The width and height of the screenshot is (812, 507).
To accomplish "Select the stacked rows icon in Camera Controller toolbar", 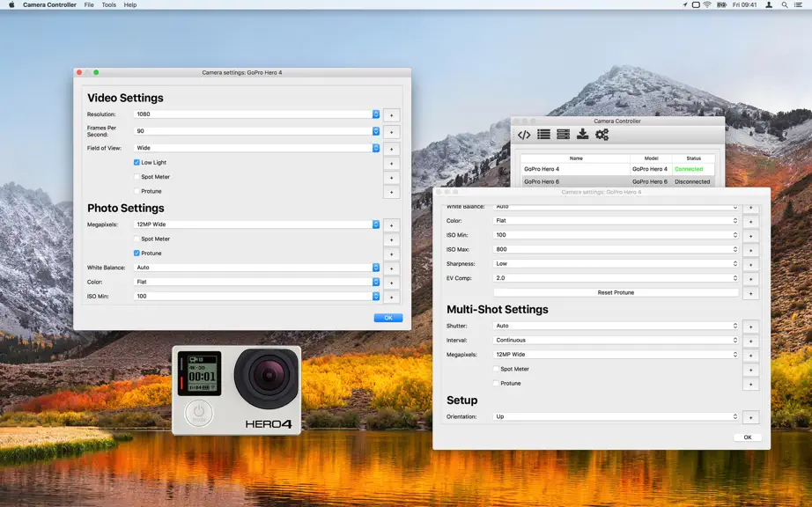I will tap(563, 135).
